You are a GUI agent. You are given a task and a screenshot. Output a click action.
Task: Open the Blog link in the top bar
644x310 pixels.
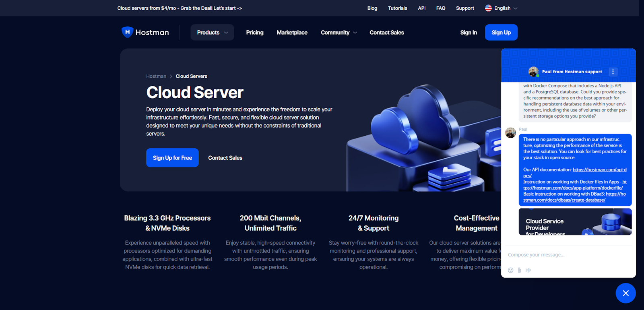coord(372,8)
